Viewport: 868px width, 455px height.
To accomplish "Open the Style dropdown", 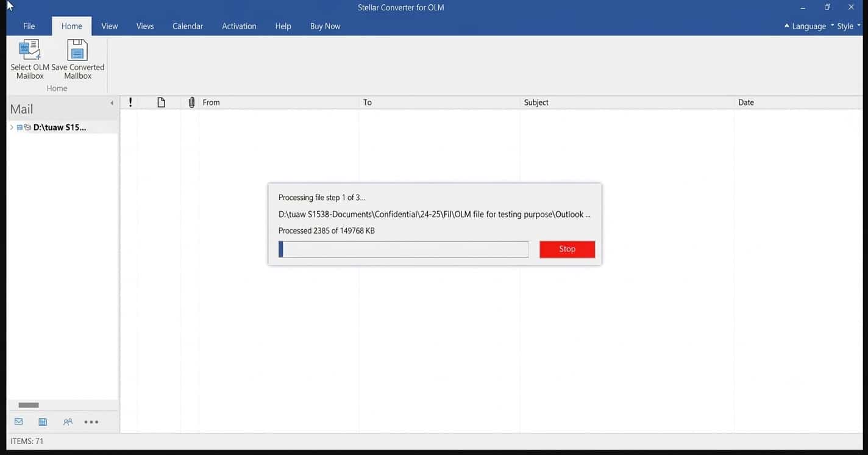I will coord(848,26).
